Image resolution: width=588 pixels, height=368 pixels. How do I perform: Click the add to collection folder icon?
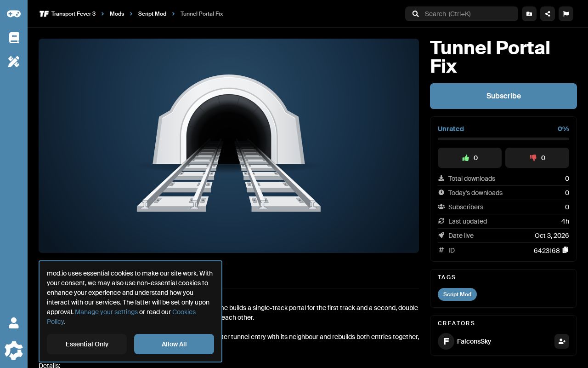point(529,14)
